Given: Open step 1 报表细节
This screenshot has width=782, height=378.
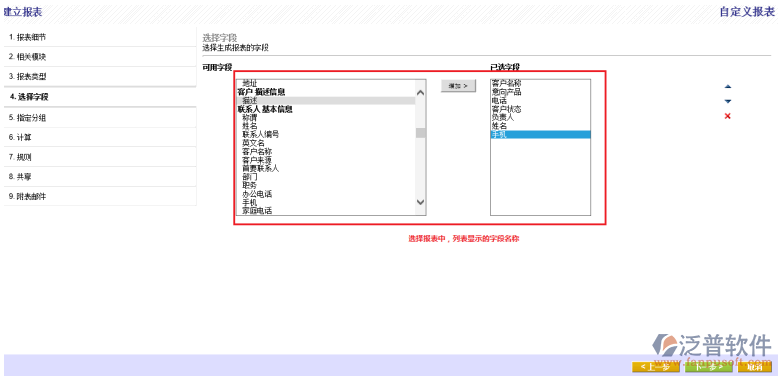Looking at the screenshot, I should 100,37.
